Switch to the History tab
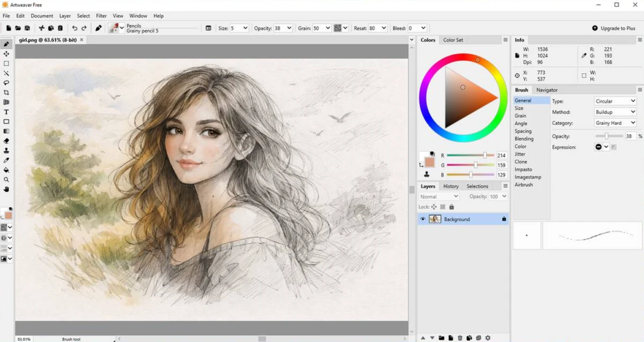Viewport: 644px width, 342px height. coord(451,186)
